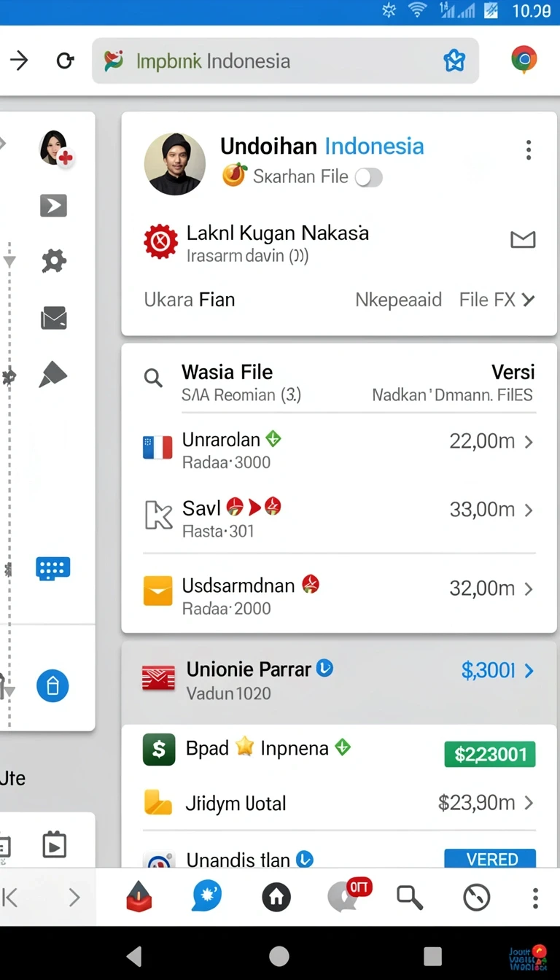Click the search icon beside Wasia File
This screenshot has height=980, width=560.
(153, 378)
